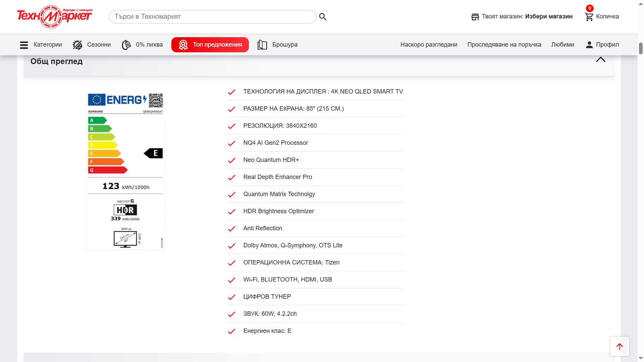Screen dimensions: 644x362
Task: Open the Technomarket logo homepage
Action: coord(55,16)
